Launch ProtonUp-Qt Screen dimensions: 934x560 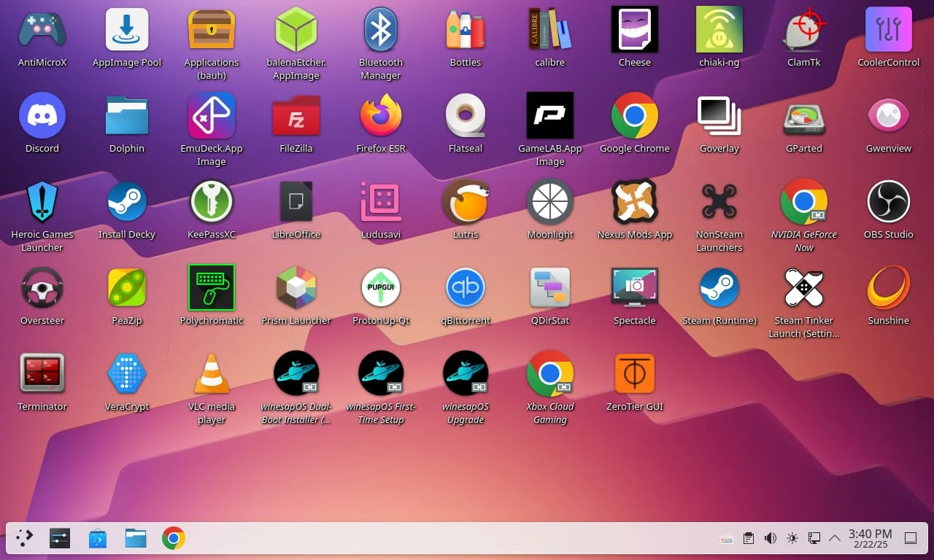[x=380, y=287]
